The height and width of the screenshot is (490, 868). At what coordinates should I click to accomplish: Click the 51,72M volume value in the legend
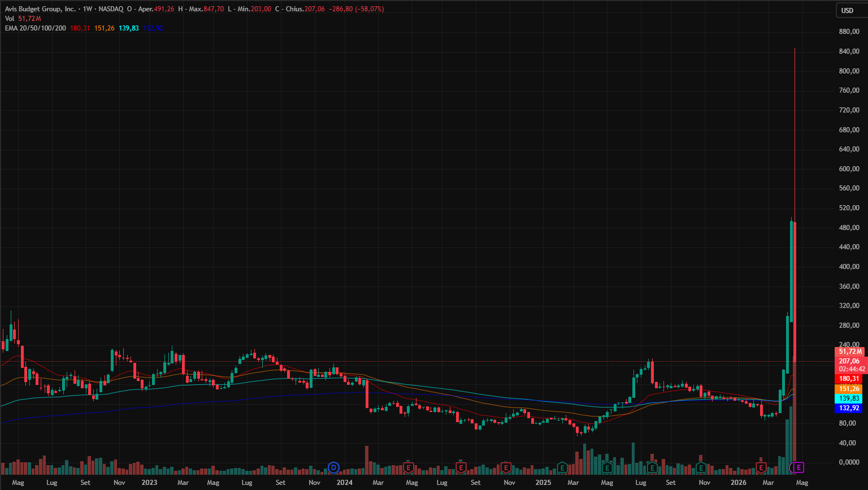29,19
